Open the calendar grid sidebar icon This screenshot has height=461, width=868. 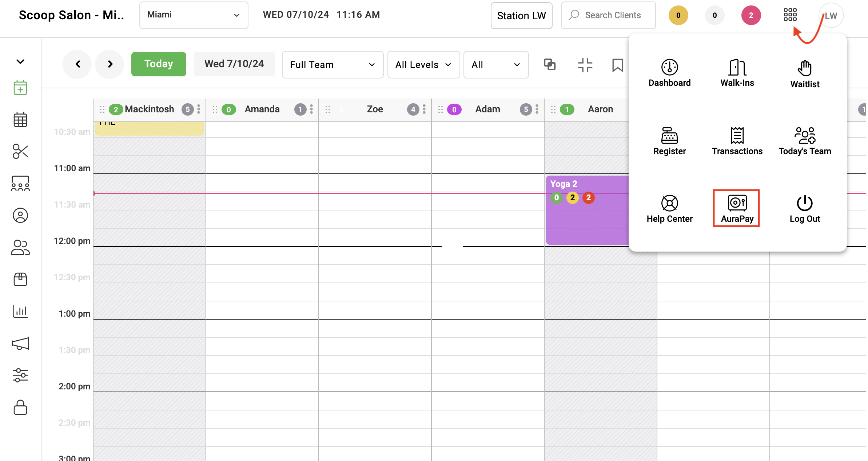tap(20, 120)
